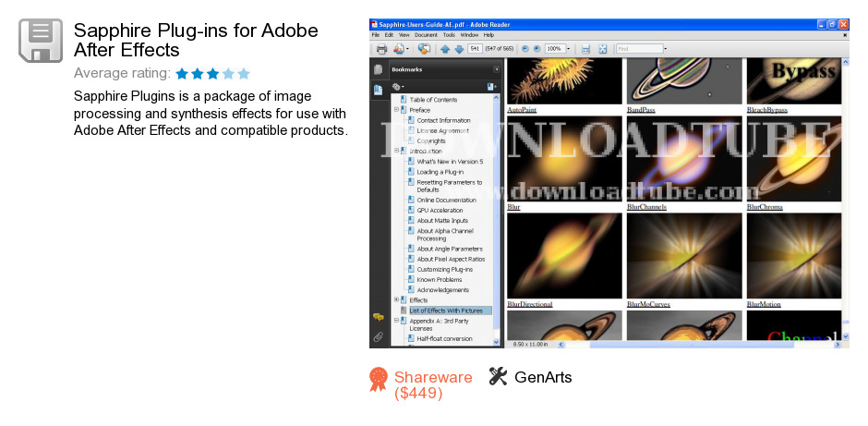The height and width of the screenshot is (426, 868).
Task: Click the Print icon in the Adobe Reader toolbar
Action: pos(381,49)
